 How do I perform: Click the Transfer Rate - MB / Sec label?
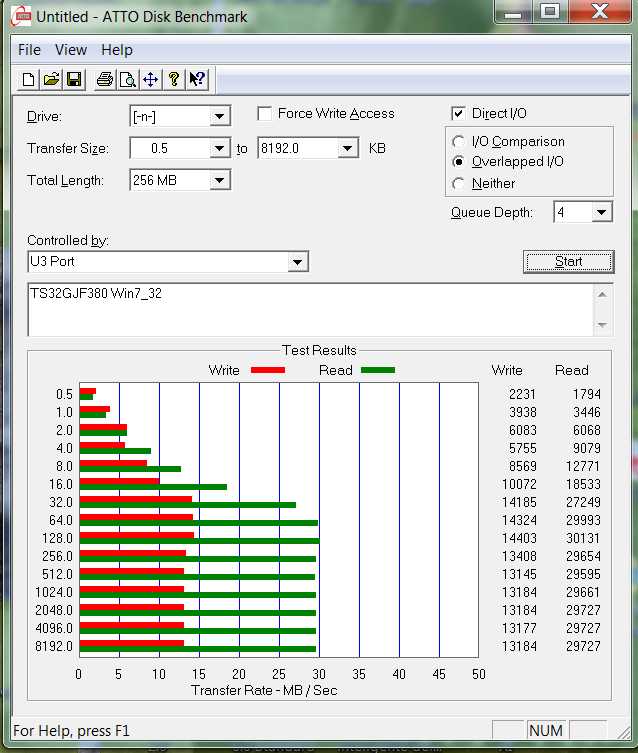point(265,691)
